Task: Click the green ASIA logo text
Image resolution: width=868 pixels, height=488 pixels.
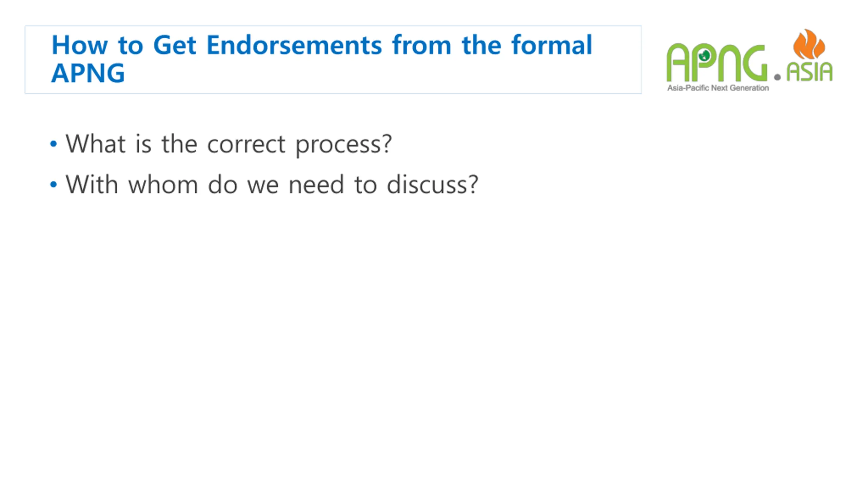Action: pos(809,72)
